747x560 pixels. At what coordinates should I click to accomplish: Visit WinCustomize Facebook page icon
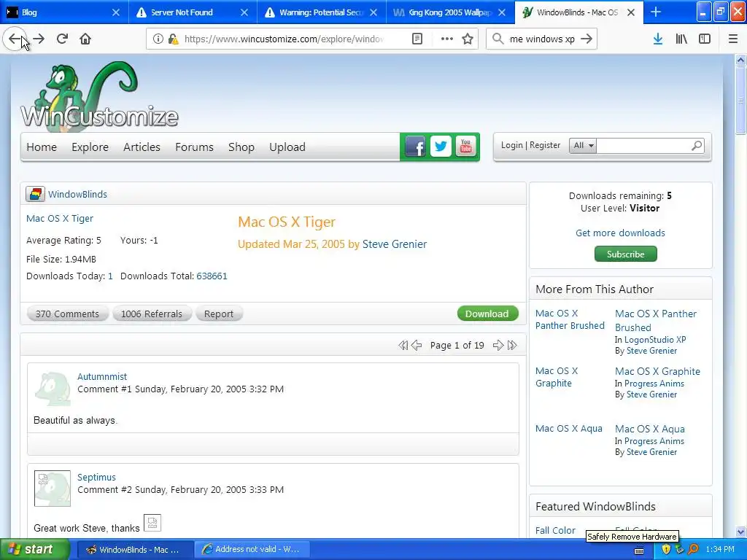click(415, 147)
